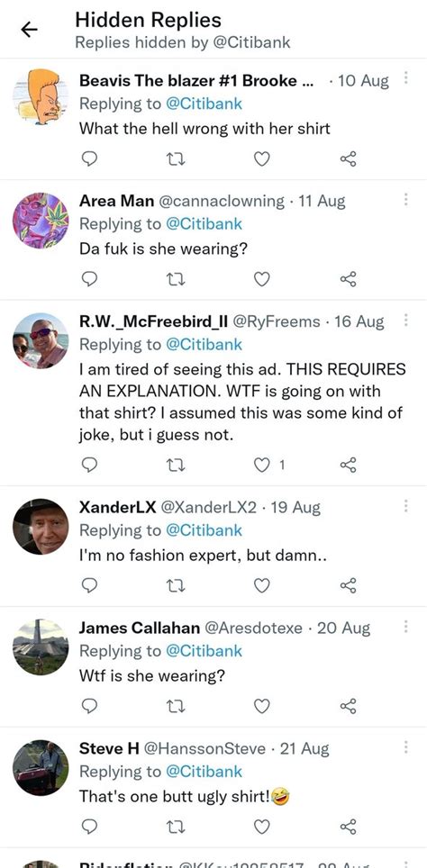This screenshot has height=868, width=427.
Task: Open more options on XanderLX's tweet
Action: [406, 506]
